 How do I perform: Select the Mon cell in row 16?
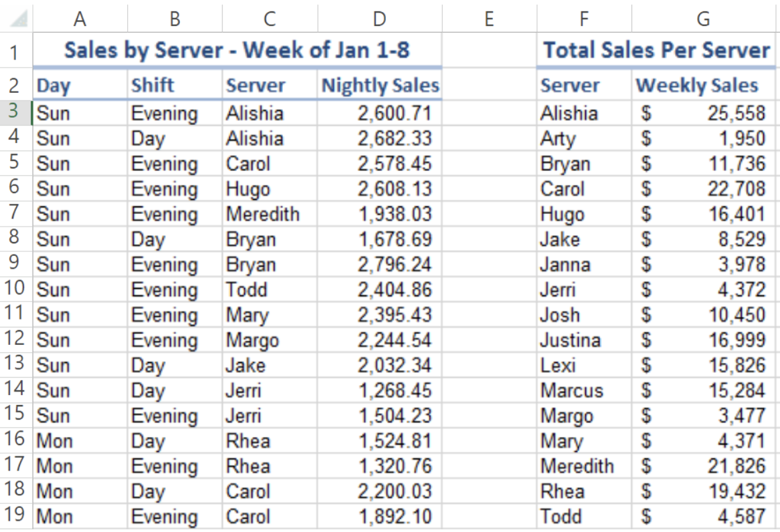click(x=80, y=441)
